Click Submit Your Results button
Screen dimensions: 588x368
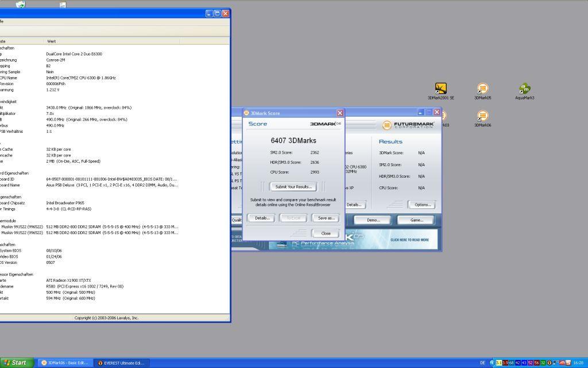(x=293, y=187)
